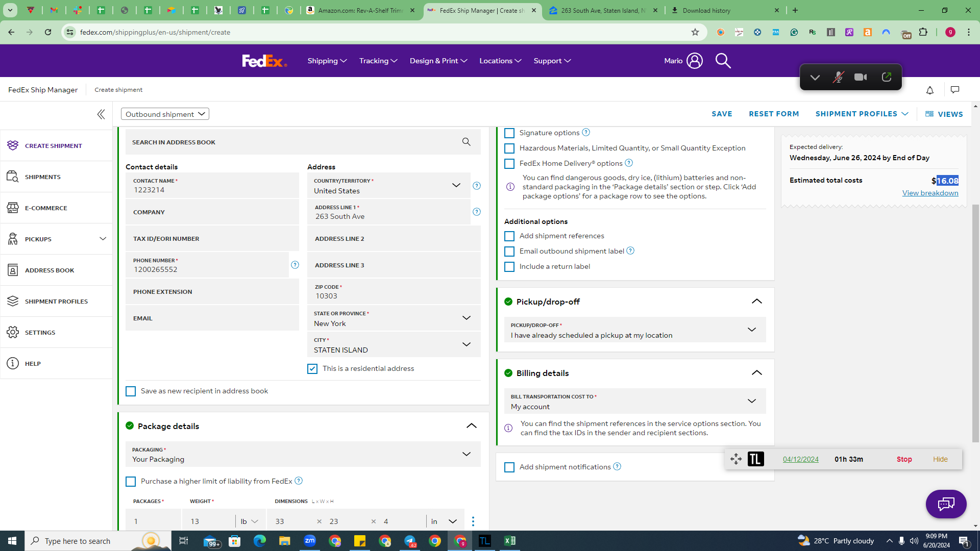Open package row three-dot menu
The height and width of the screenshot is (551, 980).
click(x=473, y=521)
